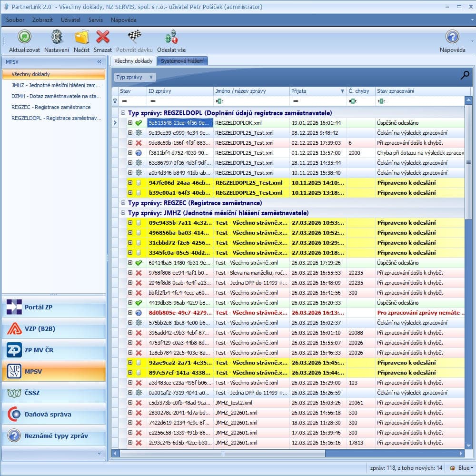The width and height of the screenshot is (476, 476).
Task: Open the Servis menu
Action: tap(95, 20)
